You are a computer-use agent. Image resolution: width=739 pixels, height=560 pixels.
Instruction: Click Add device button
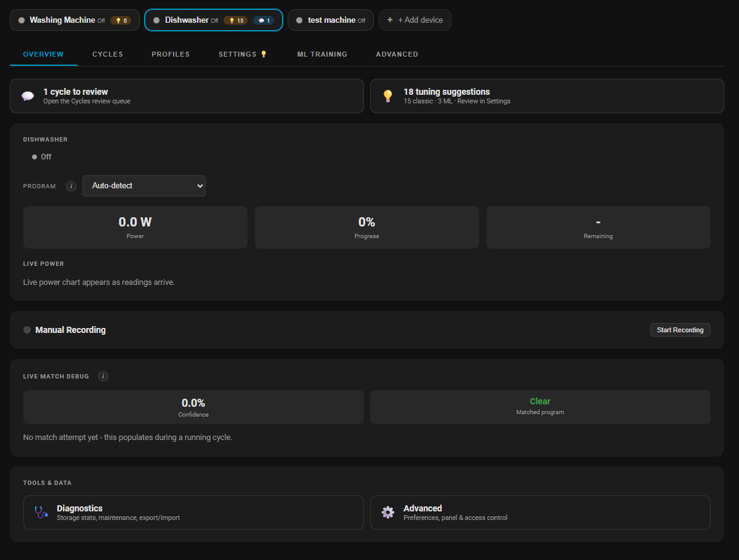tap(415, 20)
